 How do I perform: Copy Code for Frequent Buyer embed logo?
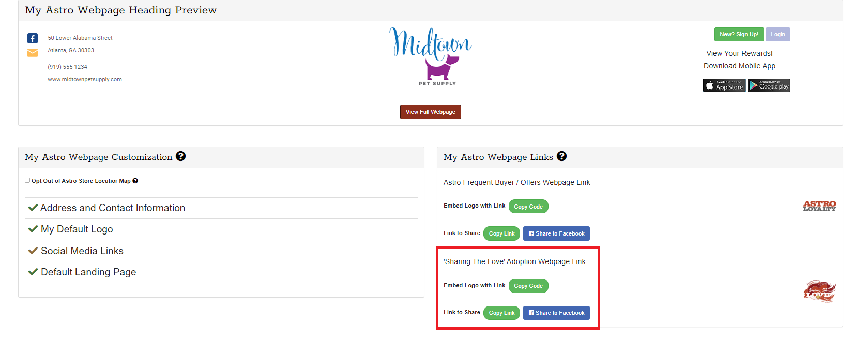click(528, 207)
